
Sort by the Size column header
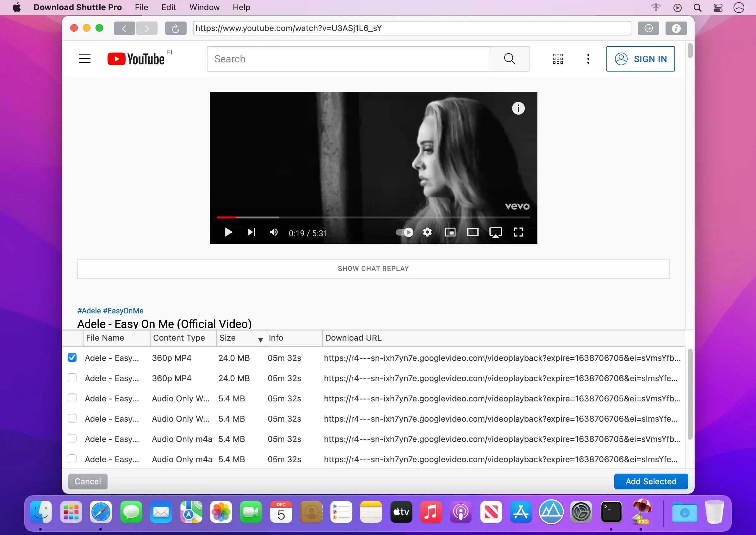(241, 338)
